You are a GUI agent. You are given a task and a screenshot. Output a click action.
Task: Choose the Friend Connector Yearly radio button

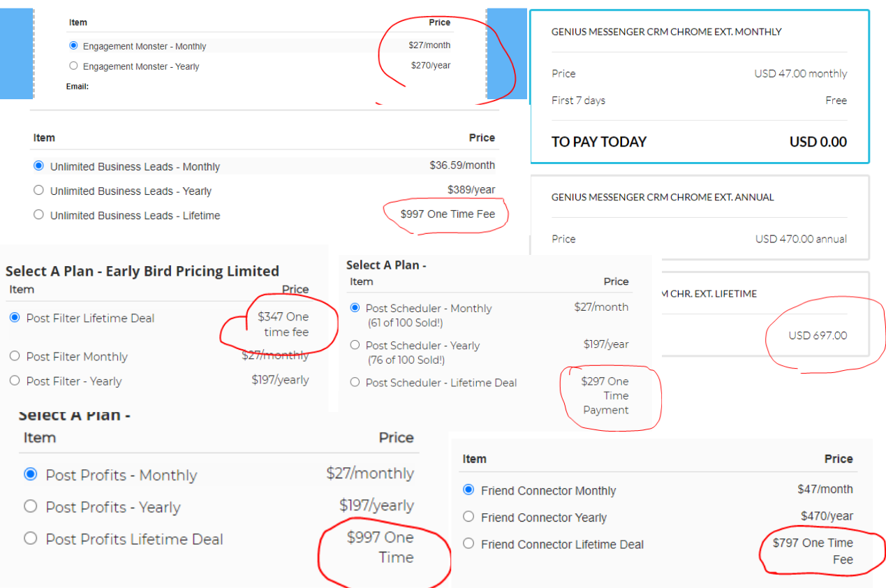(x=468, y=517)
